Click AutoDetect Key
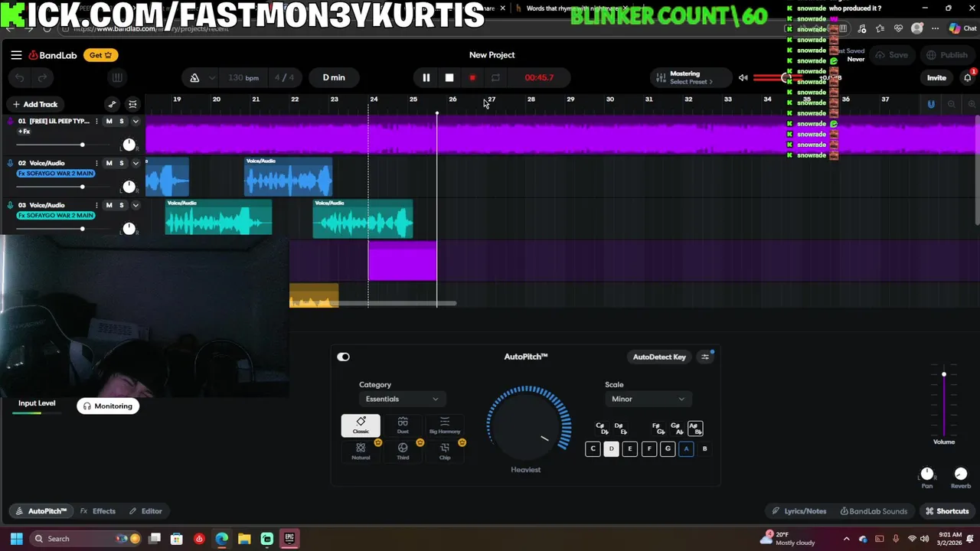980x551 pixels. [x=659, y=357]
